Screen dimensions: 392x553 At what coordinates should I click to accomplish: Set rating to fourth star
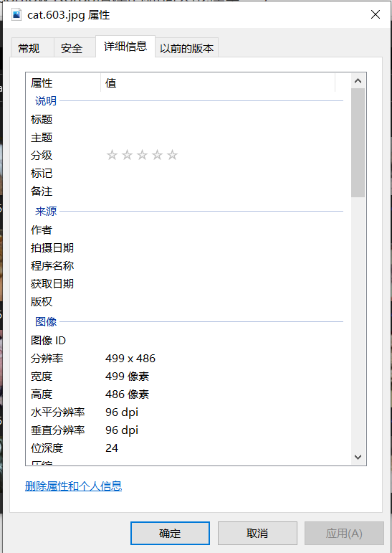pyautogui.click(x=157, y=155)
